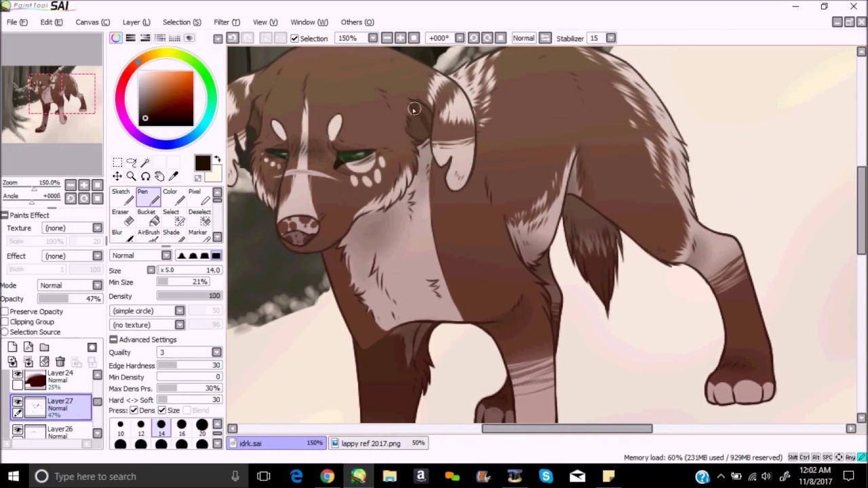Hide Layer24 with its eye icon
868x488 pixels.
18,374
